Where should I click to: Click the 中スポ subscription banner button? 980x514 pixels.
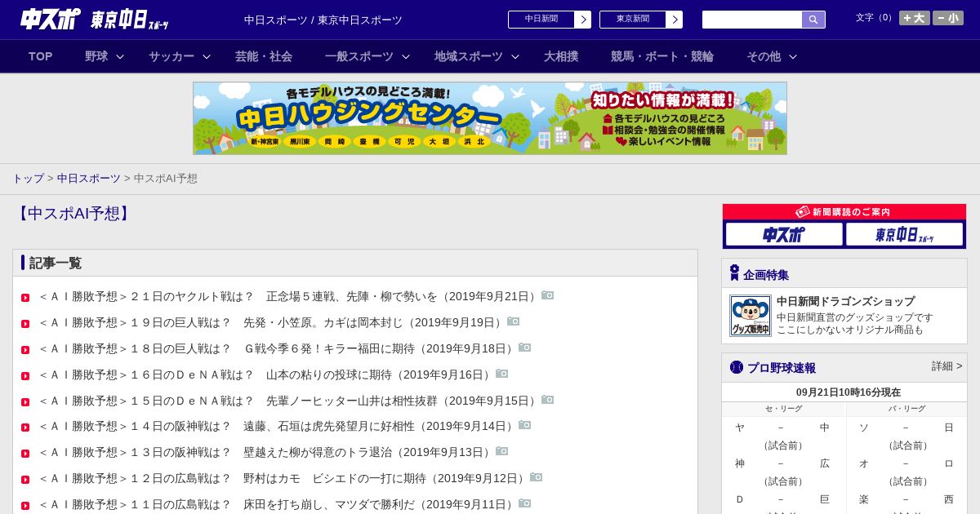pos(784,234)
